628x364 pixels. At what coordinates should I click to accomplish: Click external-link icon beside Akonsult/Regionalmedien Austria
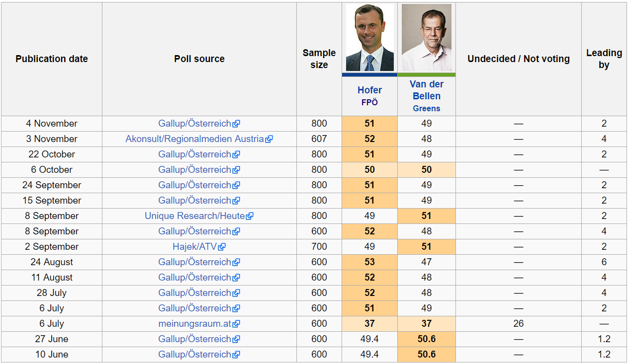point(269,139)
